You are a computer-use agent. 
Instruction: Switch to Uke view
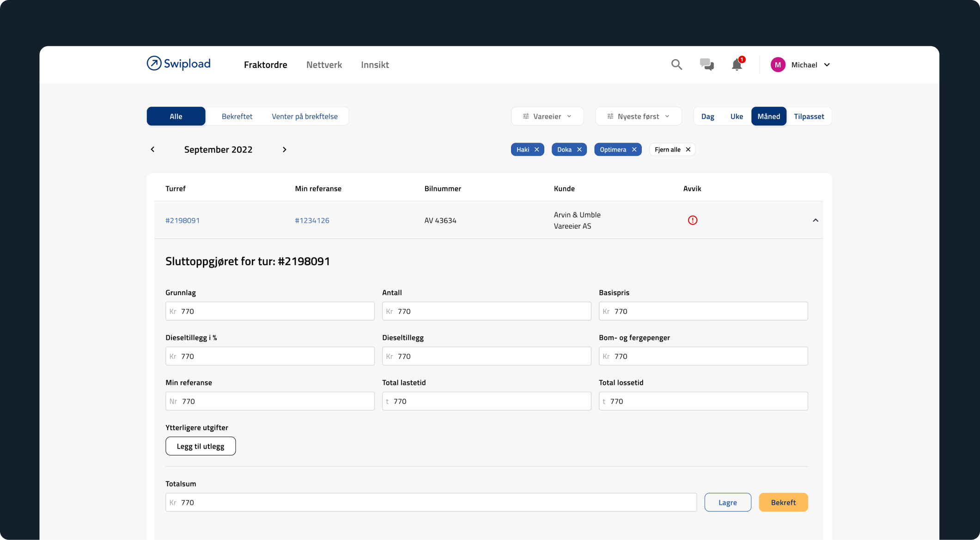tap(737, 116)
